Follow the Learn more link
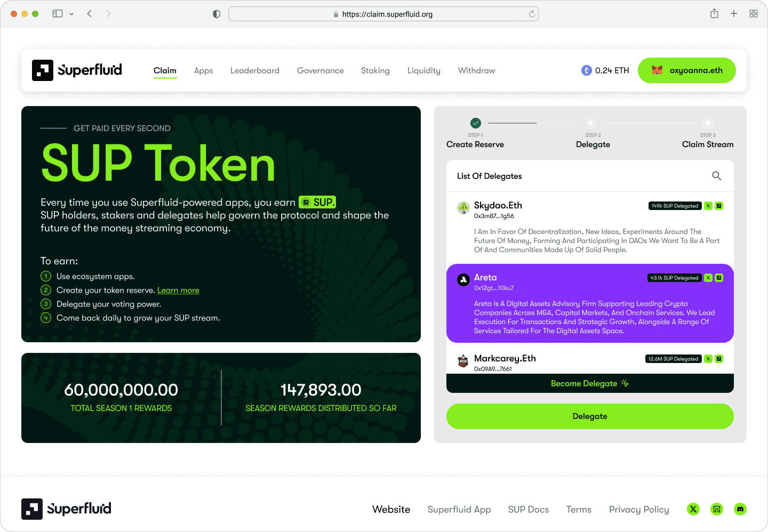Screen dimensions: 768x532 tap(178, 290)
